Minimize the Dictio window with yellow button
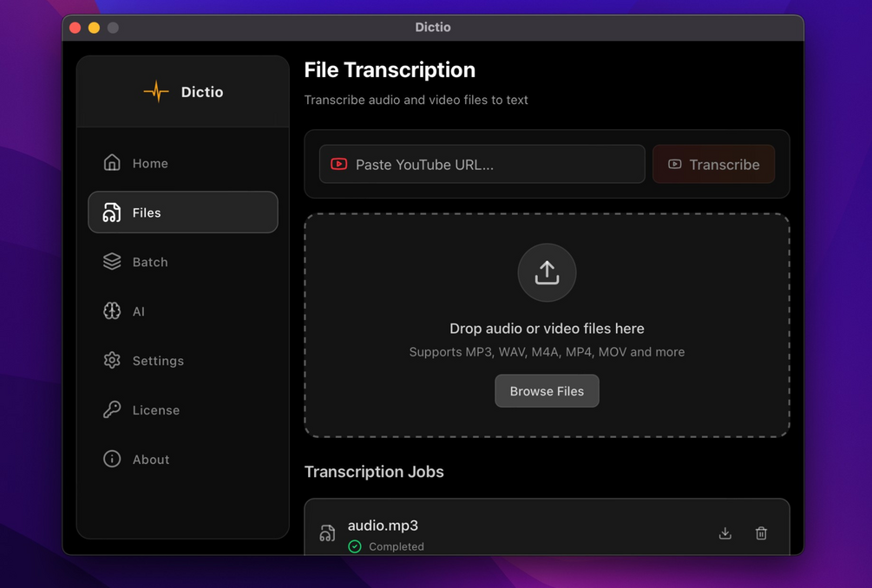872x588 pixels. click(x=94, y=28)
